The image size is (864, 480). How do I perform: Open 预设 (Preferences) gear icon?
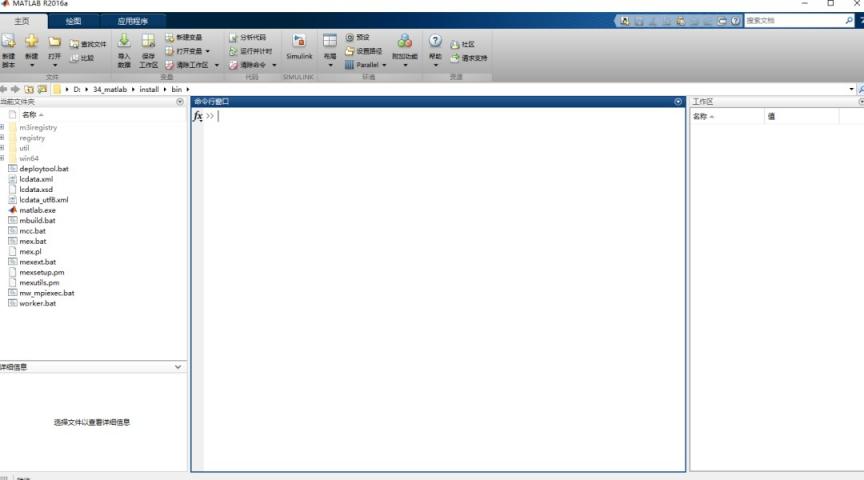click(x=349, y=37)
